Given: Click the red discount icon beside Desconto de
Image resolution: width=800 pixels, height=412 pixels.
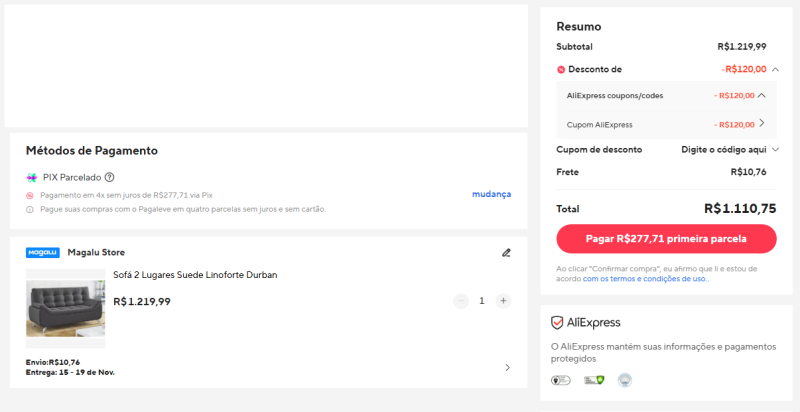Looking at the screenshot, I should click(561, 70).
